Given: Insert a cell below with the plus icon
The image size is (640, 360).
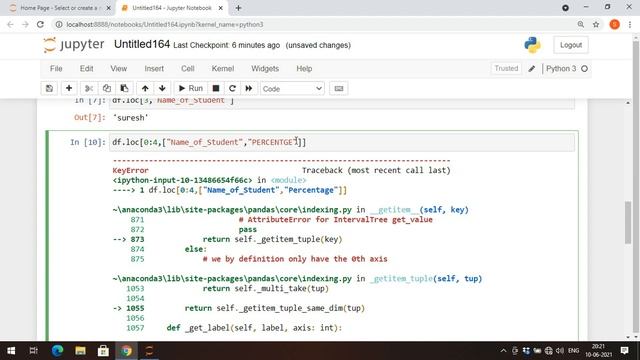Looking at the screenshot, I should click(69, 89).
